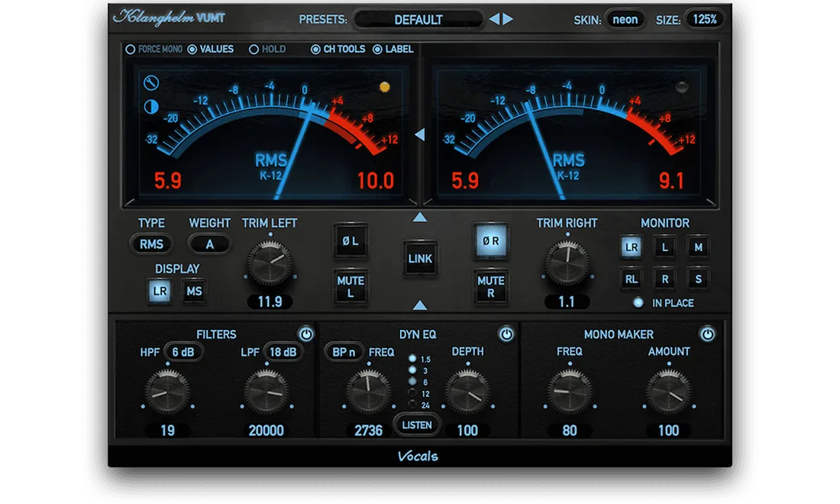Screen dimensions: 840x504
Task: Click the DYN EQ FREQ knob
Action: pos(369,392)
